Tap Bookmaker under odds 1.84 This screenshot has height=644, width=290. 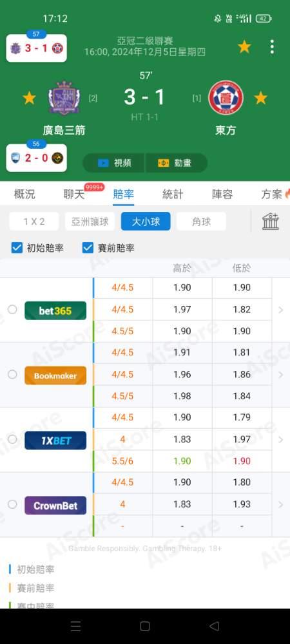point(242,396)
